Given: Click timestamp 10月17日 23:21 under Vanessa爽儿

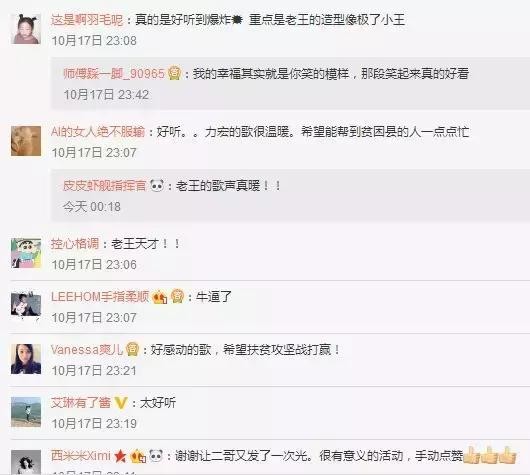Looking at the screenshot, I should [94, 371].
